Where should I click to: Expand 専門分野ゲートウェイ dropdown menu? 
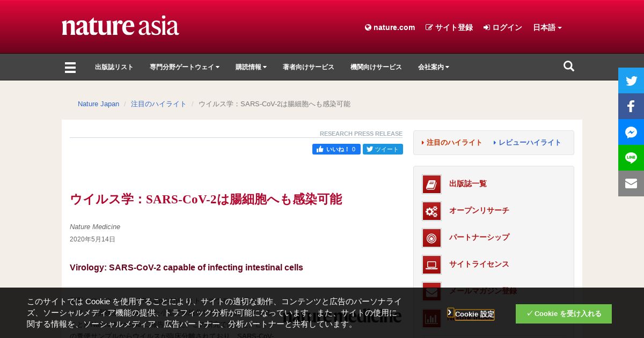pos(185,67)
